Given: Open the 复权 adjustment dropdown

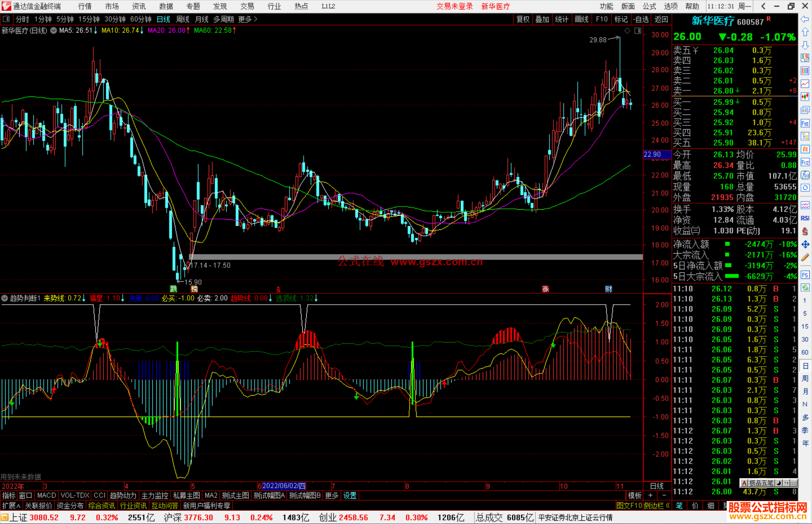Looking at the screenshot, I should (x=523, y=19).
